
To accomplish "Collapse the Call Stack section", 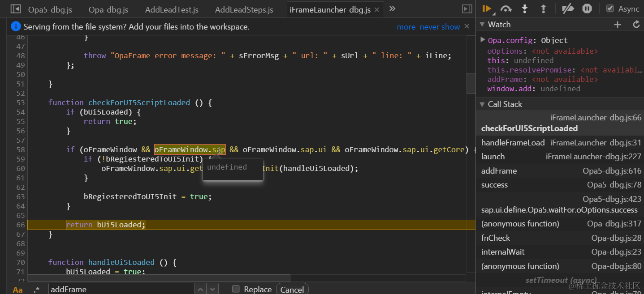I will click(x=482, y=104).
